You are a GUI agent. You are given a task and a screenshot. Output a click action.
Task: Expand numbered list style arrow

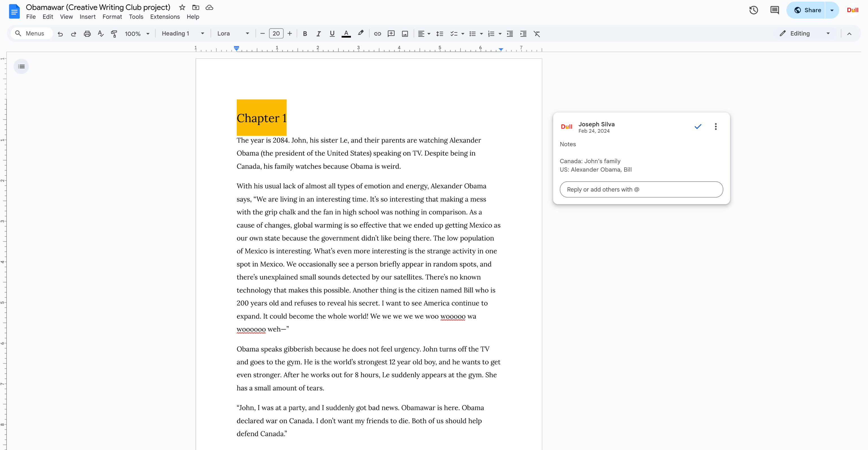tap(500, 34)
